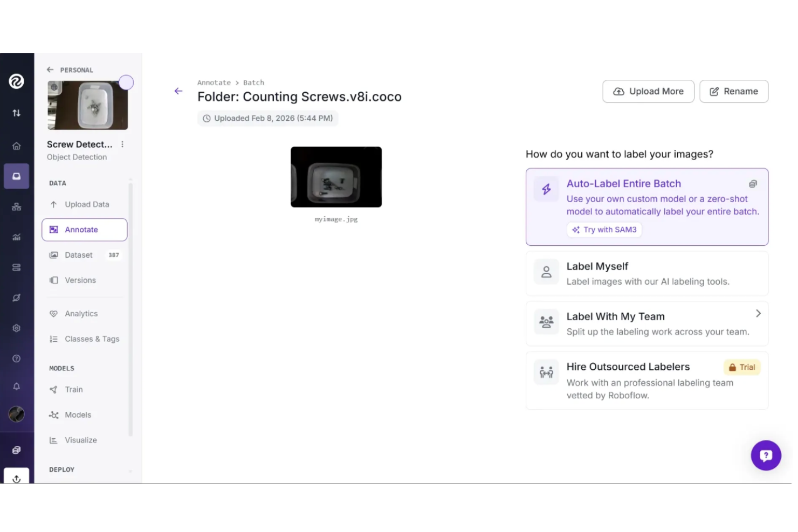Open the Roboflow home icon in sidebar
The width and height of the screenshot is (798, 532).
coord(17,146)
